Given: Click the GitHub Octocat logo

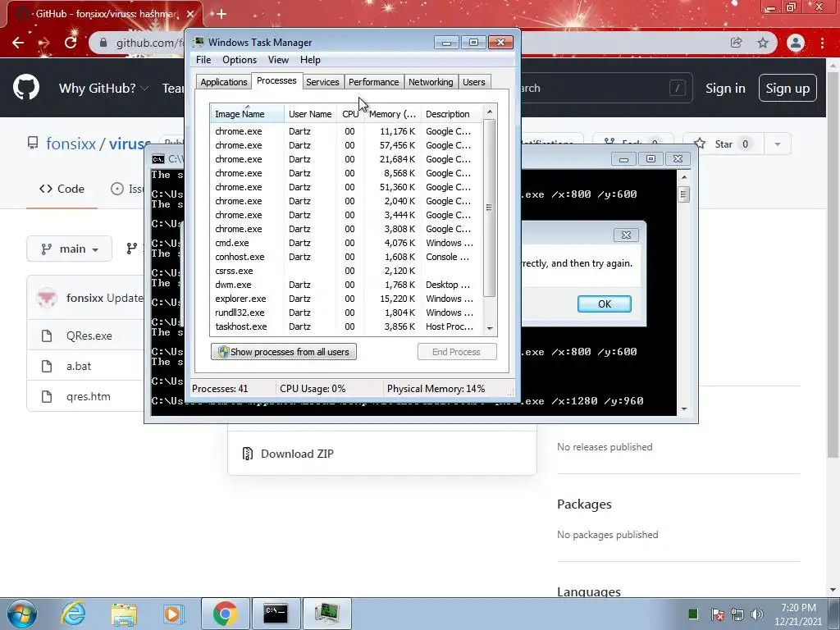Looking at the screenshot, I should 25,88.
